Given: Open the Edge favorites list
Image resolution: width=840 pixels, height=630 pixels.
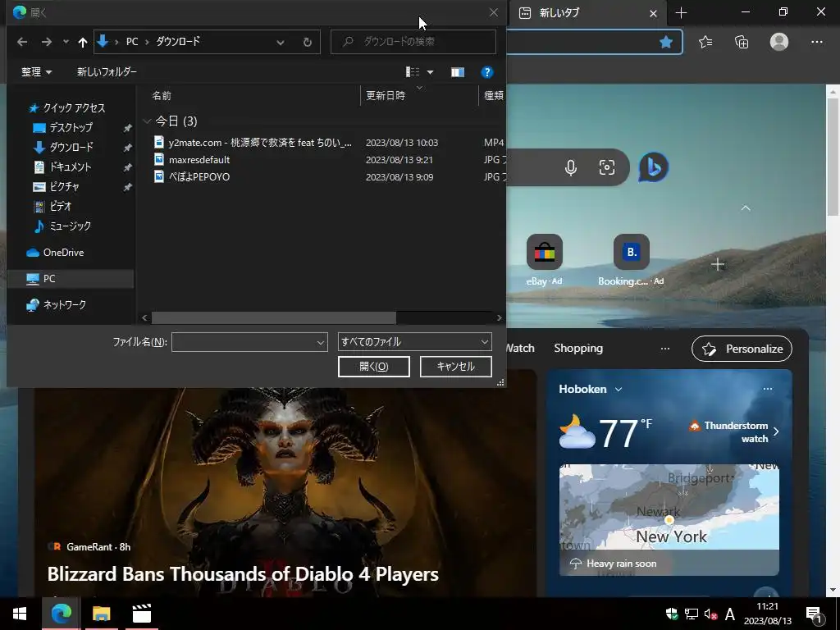Looking at the screenshot, I should pos(705,42).
